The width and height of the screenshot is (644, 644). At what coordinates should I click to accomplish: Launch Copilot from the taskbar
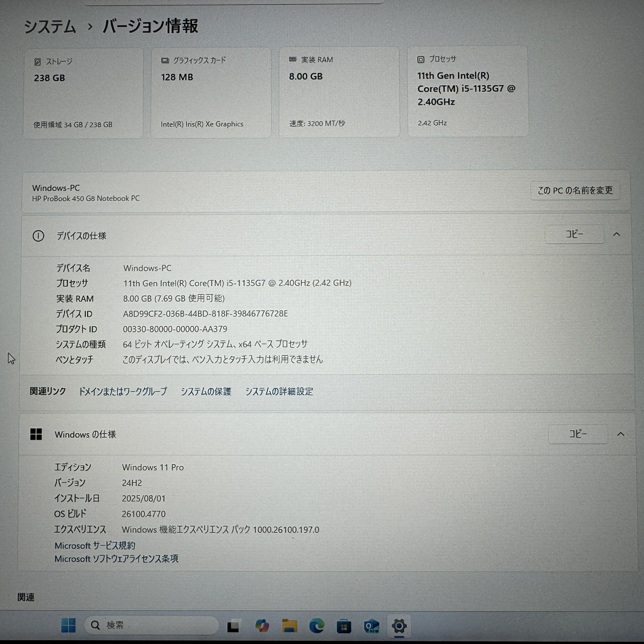click(x=262, y=626)
